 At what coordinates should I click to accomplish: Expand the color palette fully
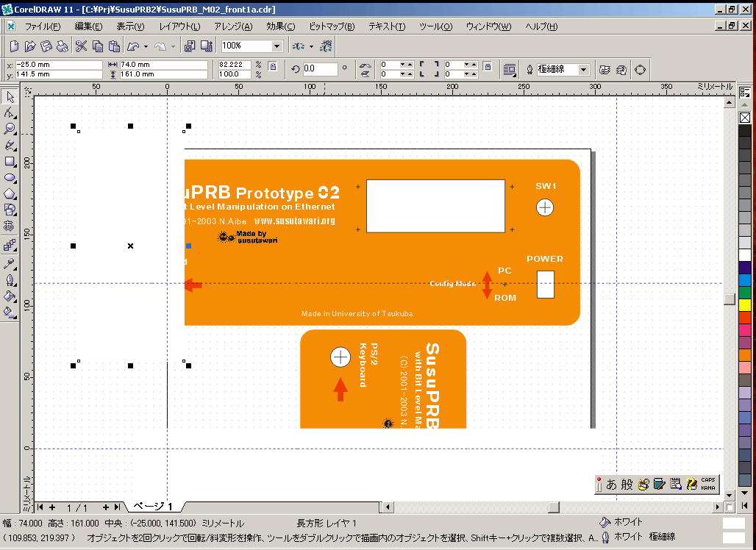(x=745, y=506)
